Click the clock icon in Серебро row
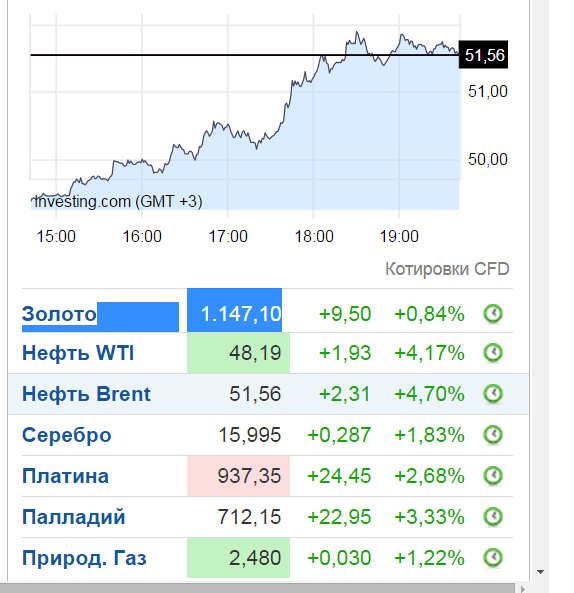 coord(493,435)
